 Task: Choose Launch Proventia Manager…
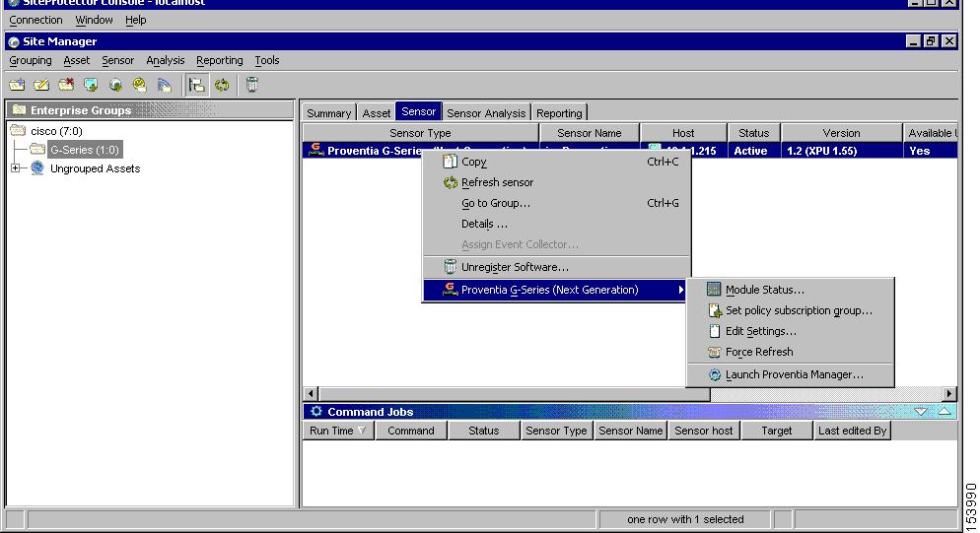click(791, 375)
